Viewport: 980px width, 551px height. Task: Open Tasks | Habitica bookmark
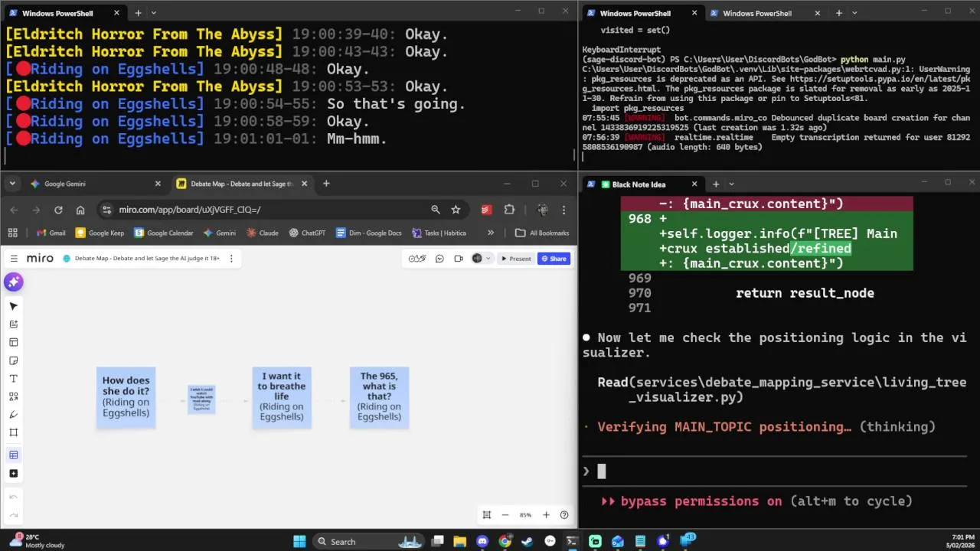pyautogui.click(x=439, y=233)
